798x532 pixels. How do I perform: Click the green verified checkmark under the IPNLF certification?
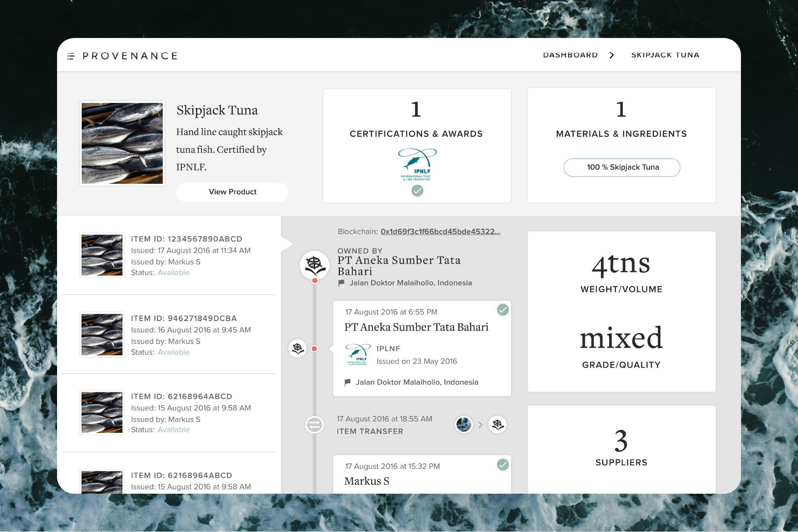point(417,191)
